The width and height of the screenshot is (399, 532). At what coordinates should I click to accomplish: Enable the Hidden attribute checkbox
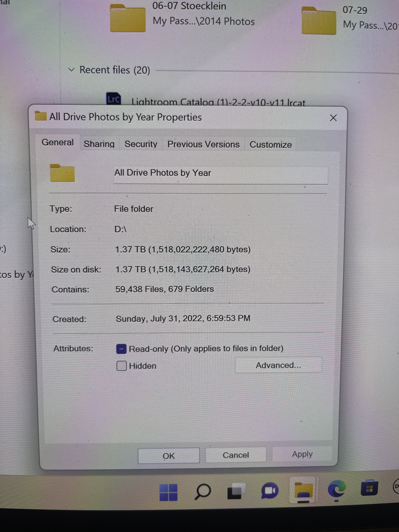point(121,366)
